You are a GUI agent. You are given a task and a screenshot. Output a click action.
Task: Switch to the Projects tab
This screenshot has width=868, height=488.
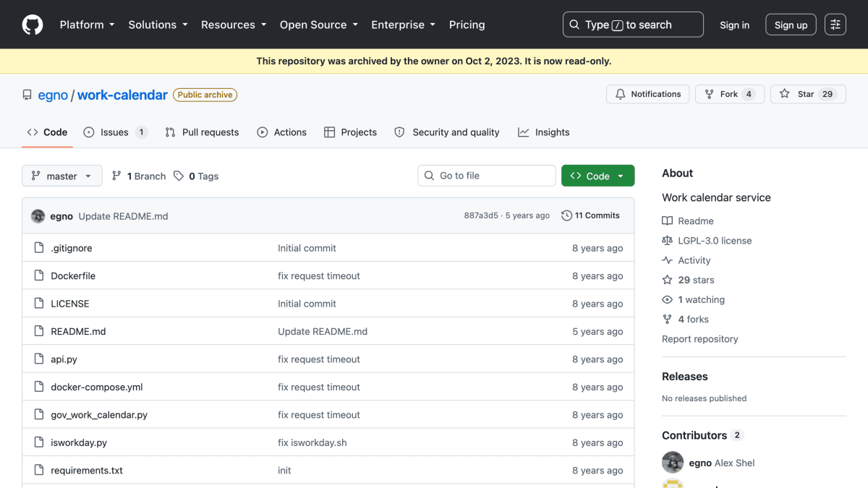tap(350, 132)
